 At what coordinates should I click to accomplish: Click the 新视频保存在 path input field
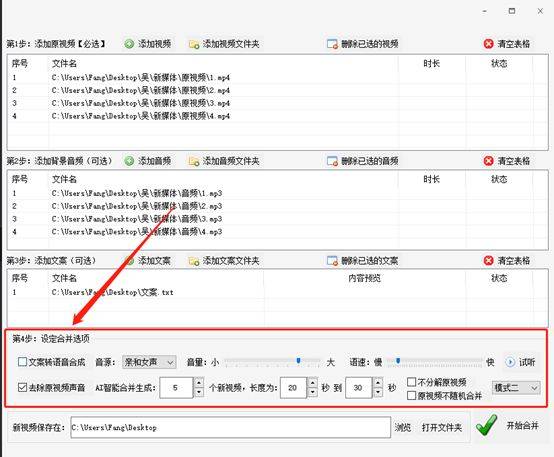click(230, 428)
